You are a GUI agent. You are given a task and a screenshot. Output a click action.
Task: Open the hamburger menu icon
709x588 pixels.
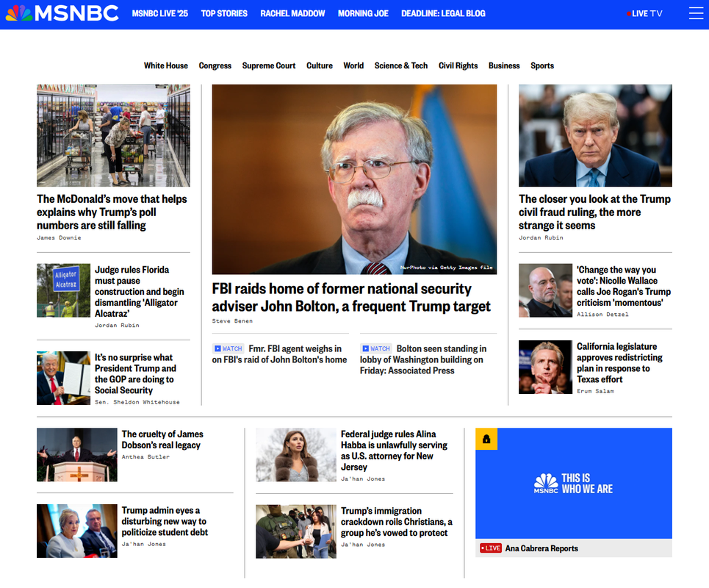click(x=696, y=13)
